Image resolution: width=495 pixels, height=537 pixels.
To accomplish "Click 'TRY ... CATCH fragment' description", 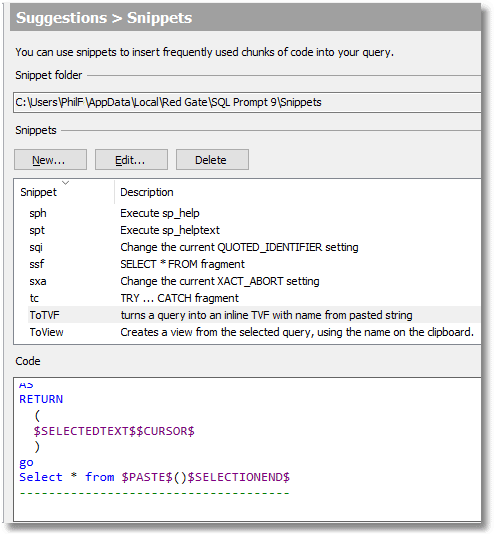I will [x=180, y=298].
